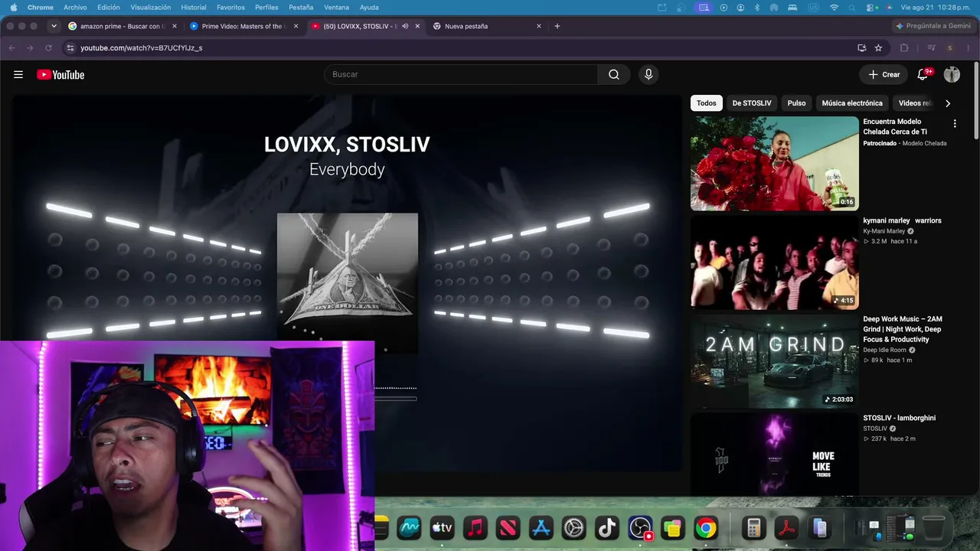Open STOSLIV - lamborghini video title
This screenshot has height=551, width=980.
tap(900, 418)
